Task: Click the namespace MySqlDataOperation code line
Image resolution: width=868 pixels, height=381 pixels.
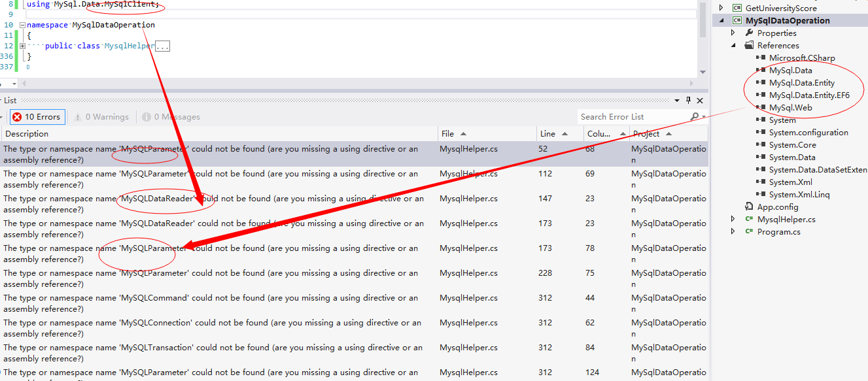Action: pos(91,25)
